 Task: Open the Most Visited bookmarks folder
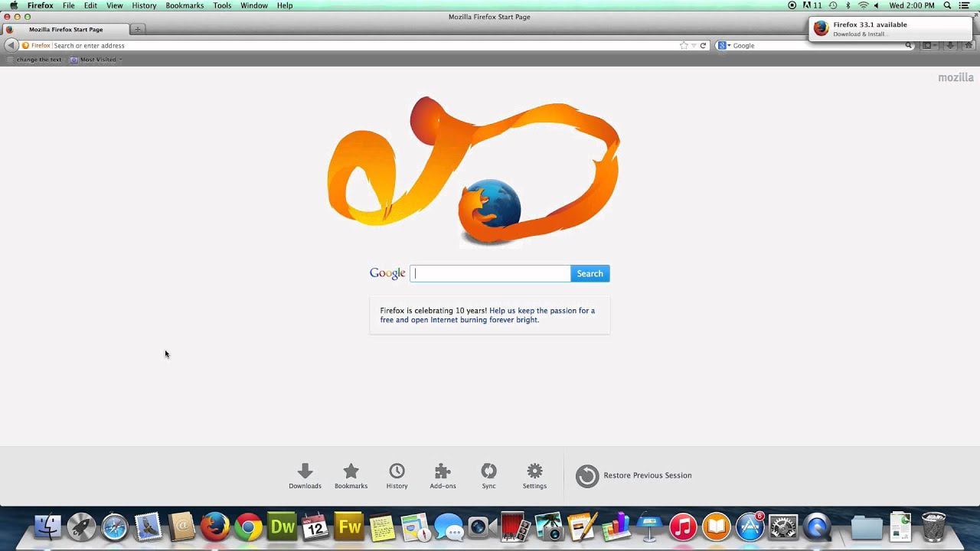coord(96,59)
